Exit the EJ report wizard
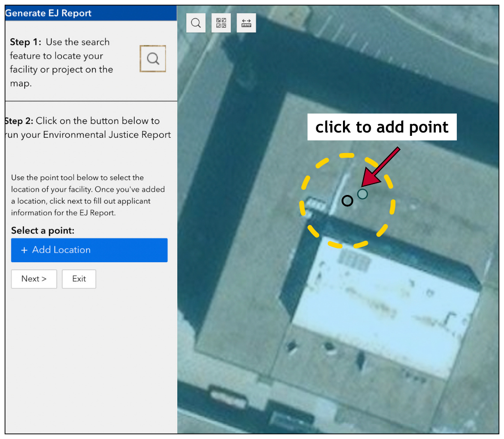504x439 pixels. click(x=79, y=279)
